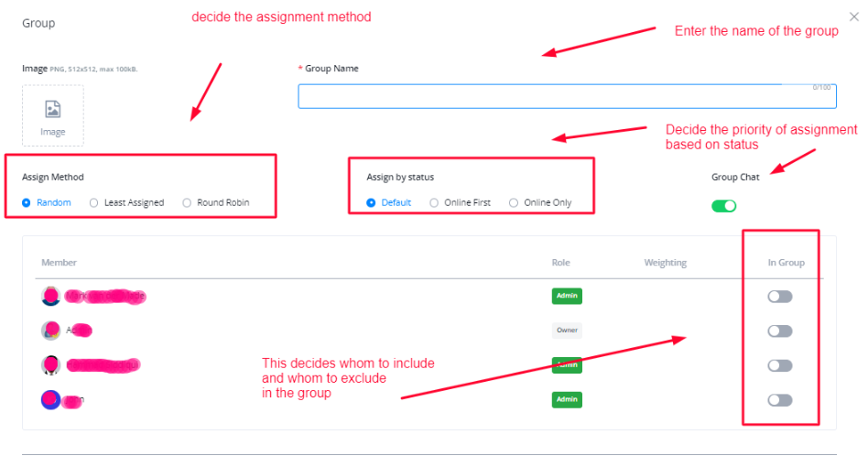Disable the Group Chat toggle

coord(723,205)
